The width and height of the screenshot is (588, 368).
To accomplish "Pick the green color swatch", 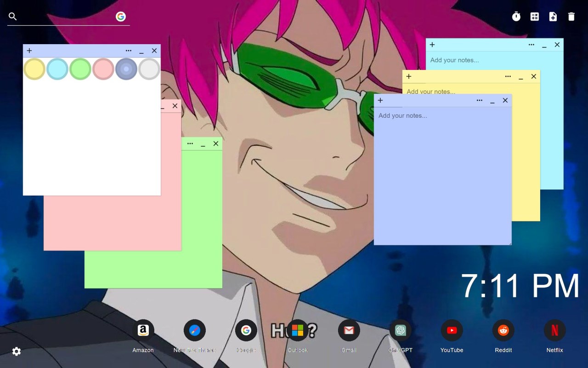I will (80, 69).
